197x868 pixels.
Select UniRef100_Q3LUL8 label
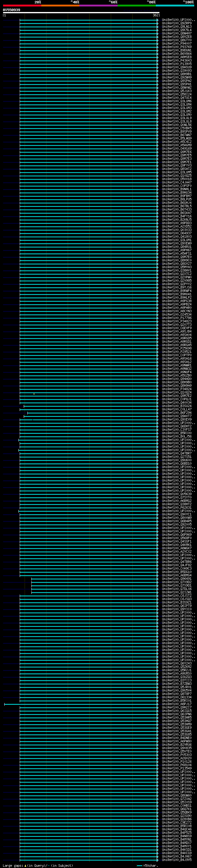176,122
